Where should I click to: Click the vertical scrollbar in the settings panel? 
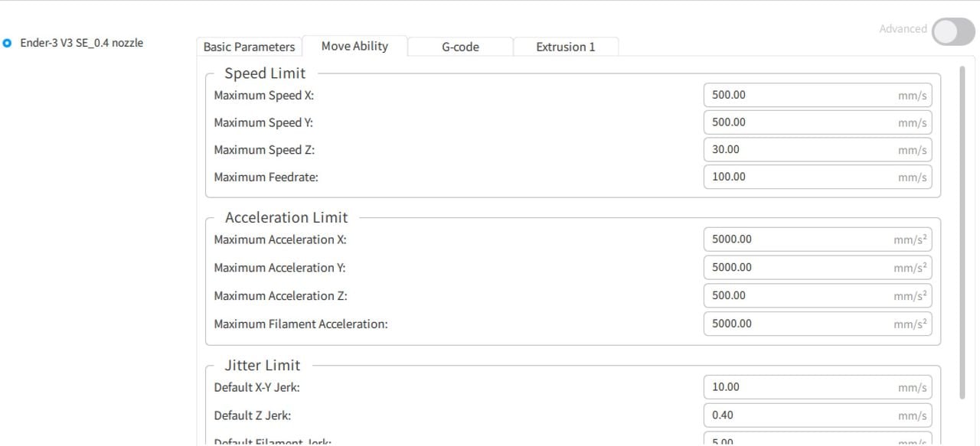[x=962, y=230]
